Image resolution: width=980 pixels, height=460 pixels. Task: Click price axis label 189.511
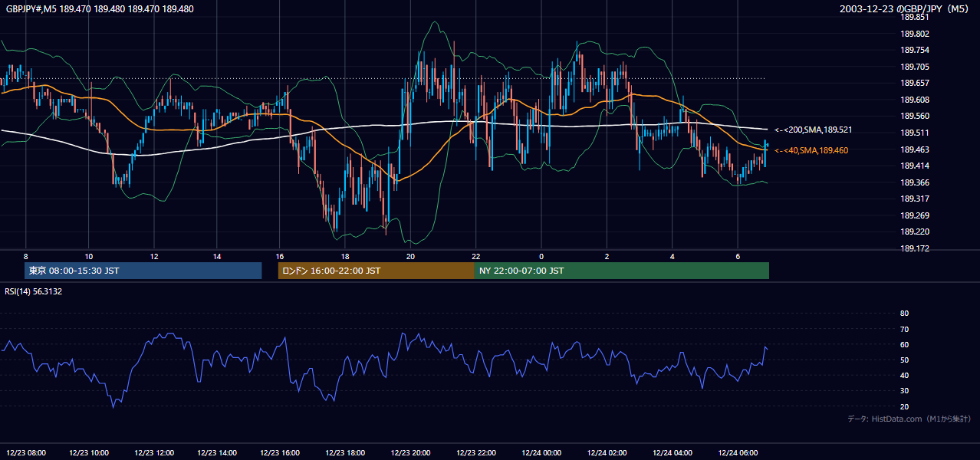click(915, 133)
